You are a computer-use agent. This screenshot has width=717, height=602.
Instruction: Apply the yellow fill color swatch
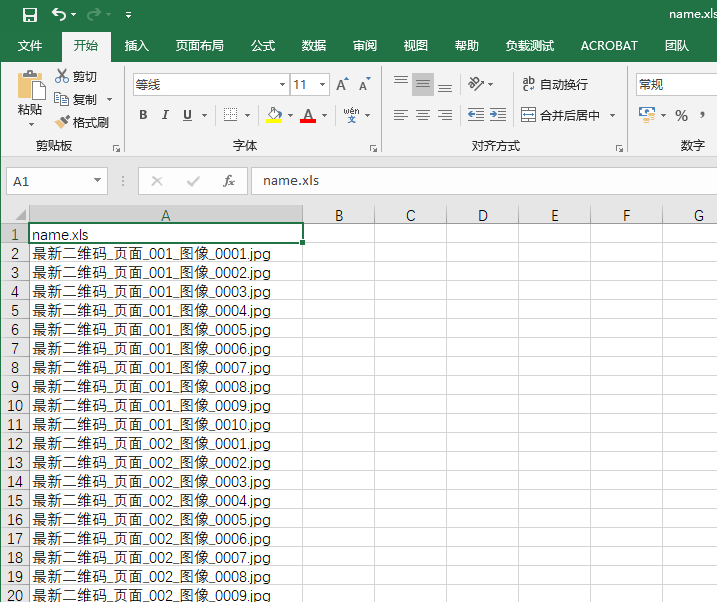tap(274, 115)
